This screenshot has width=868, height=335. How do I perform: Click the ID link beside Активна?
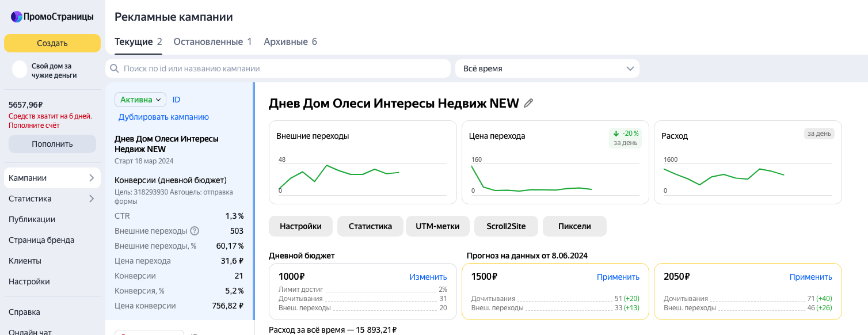(x=176, y=100)
